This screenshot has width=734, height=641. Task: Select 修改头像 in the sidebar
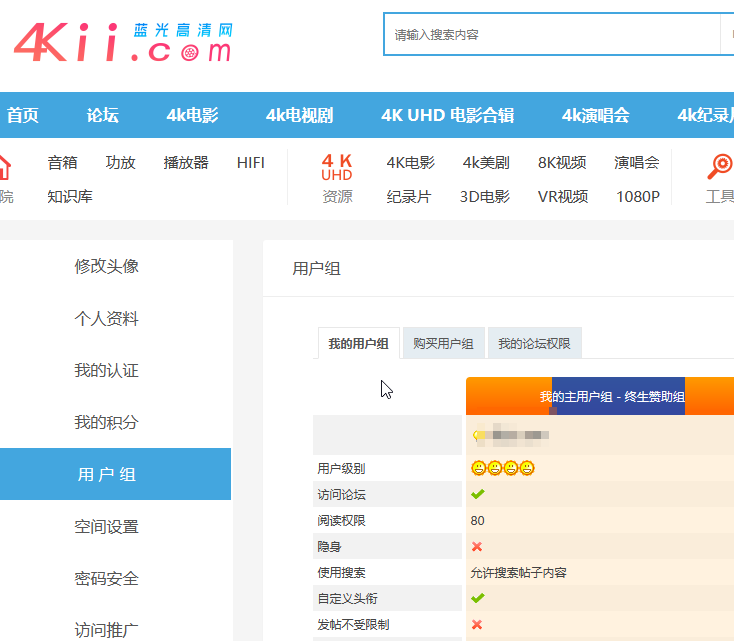[x=106, y=266]
